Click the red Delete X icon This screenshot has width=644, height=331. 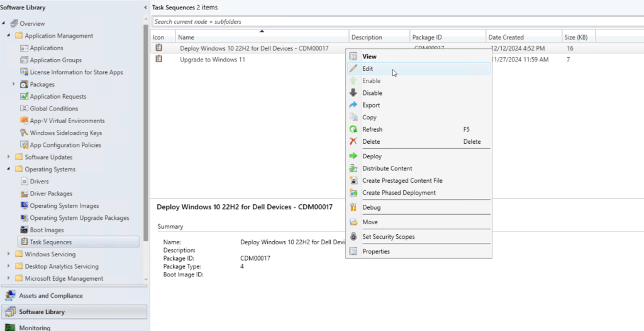[x=353, y=142]
